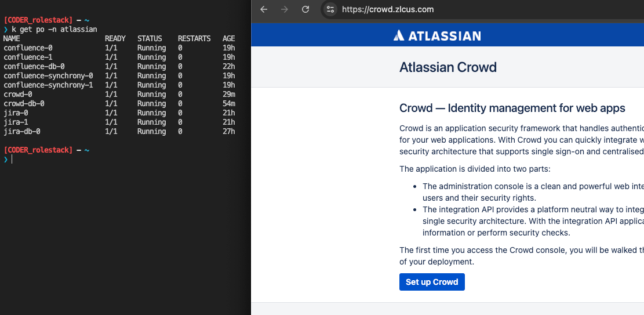Open site information icon in address bar
Screen dimensions: 644x315
coord(330,9)
